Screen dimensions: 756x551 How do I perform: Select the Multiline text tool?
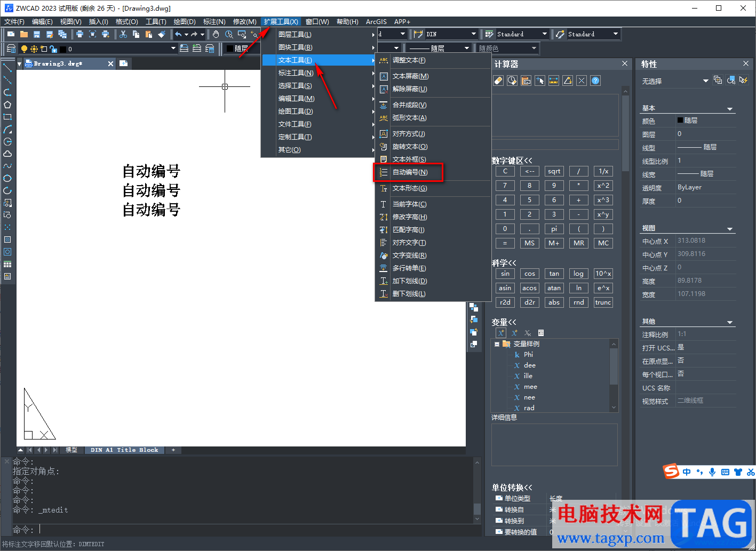[7, 276]
